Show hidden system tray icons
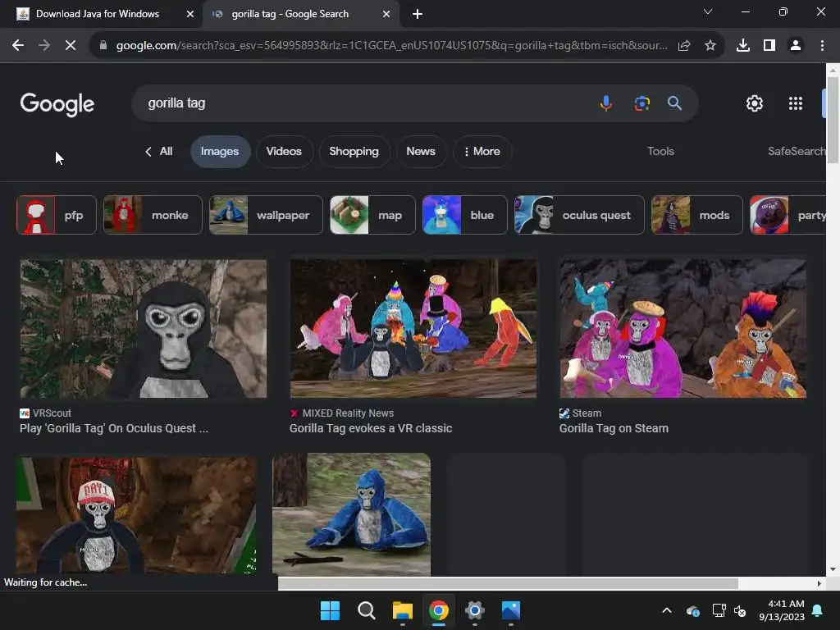 click(x=666, y=610)
